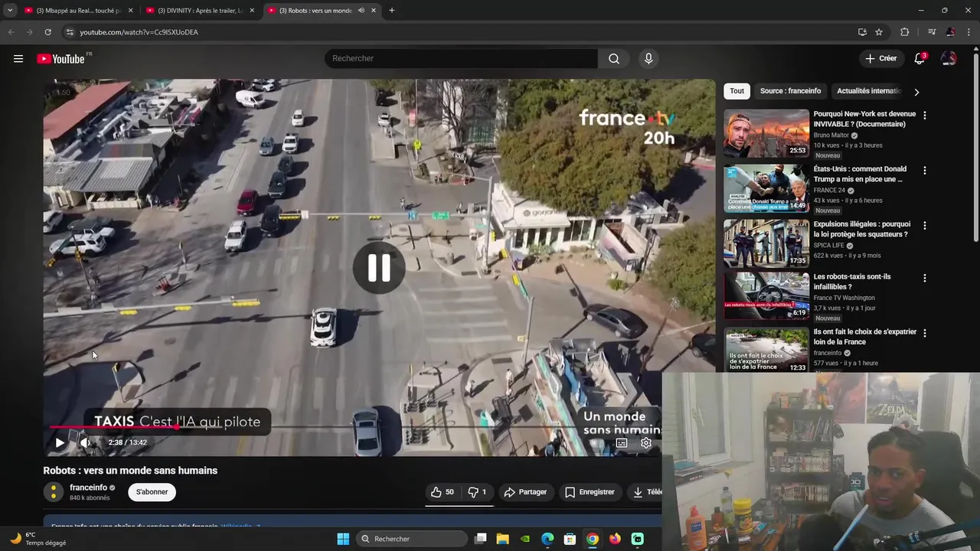Open the Expulsions illégales video thumbnail
The width and height of the screenshot is (980, 551).
(766, 243)
